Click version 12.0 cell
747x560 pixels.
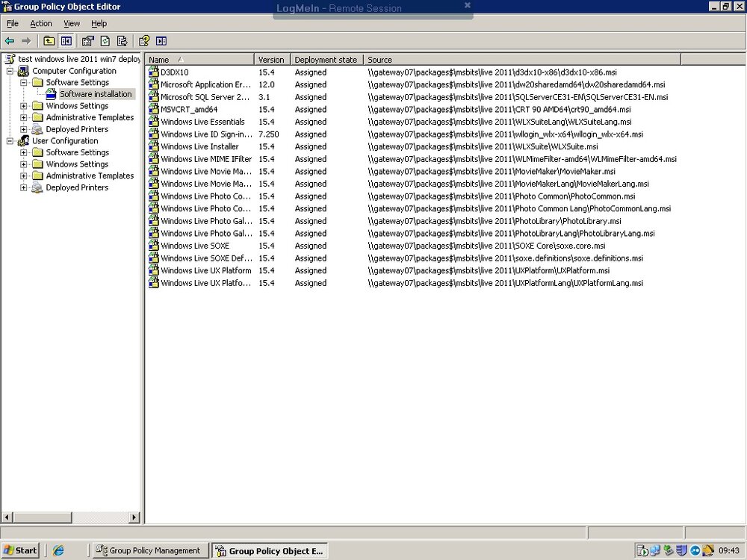coord(267,84)
